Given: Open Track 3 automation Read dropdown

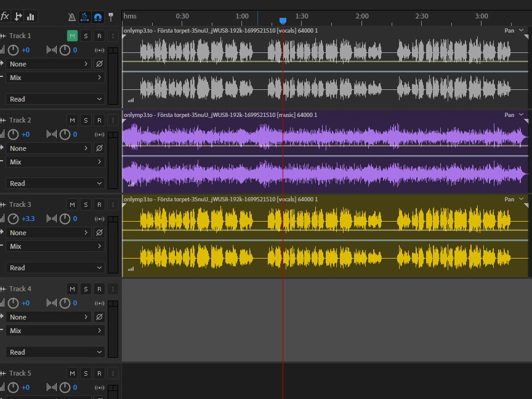Looking at the screenshot, I should pos(55,268).
